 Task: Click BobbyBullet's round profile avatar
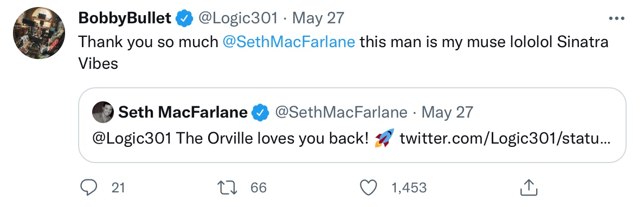point(39,33)
